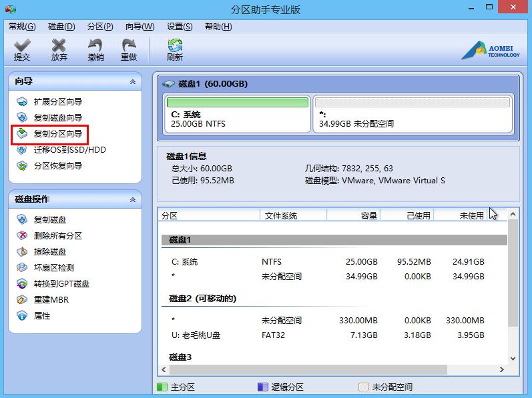Click the 主分区 green legend swatch
The image size is (532, 398).
pos(162,387)
